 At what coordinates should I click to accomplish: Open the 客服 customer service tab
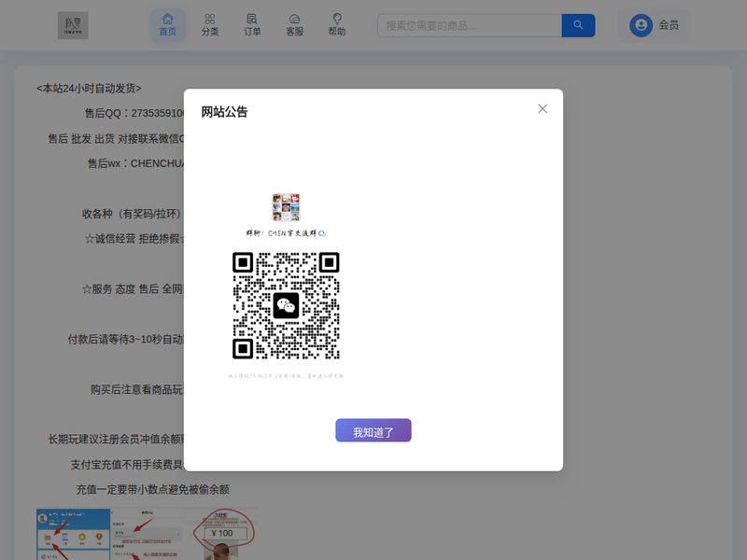pos(294,25)
